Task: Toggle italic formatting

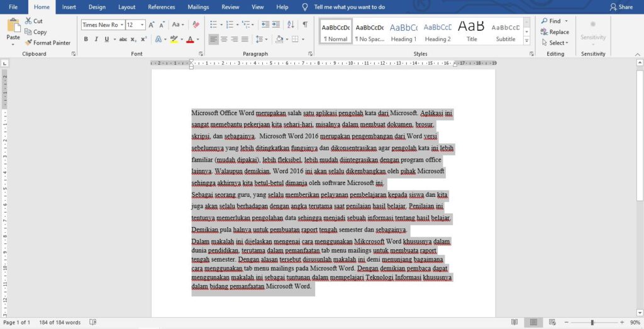Action: click(96, 40)
